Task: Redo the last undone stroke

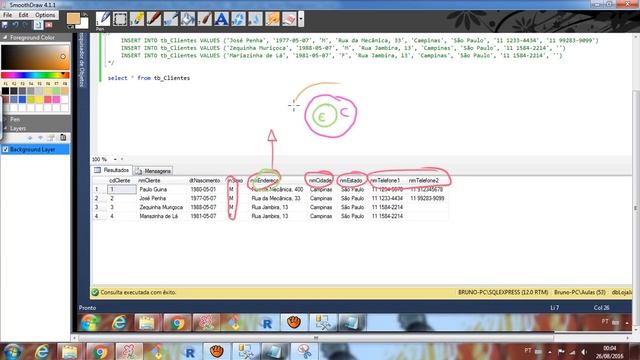Action: pos(25,25)
